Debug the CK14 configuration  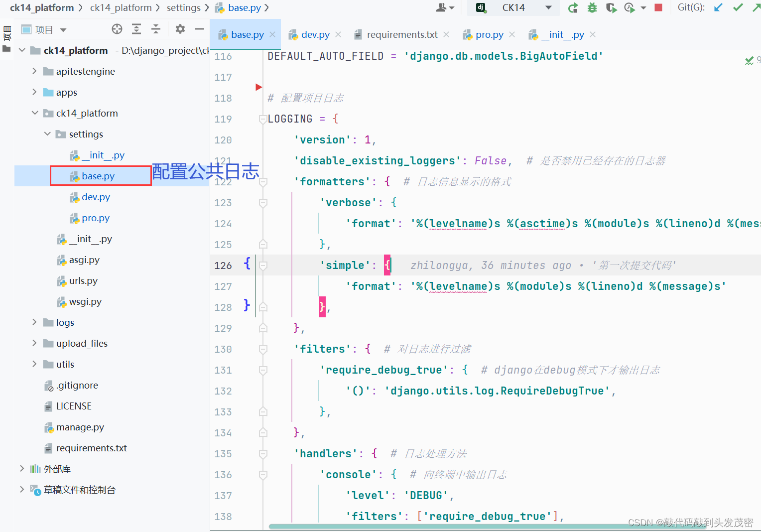coord(592,7)
